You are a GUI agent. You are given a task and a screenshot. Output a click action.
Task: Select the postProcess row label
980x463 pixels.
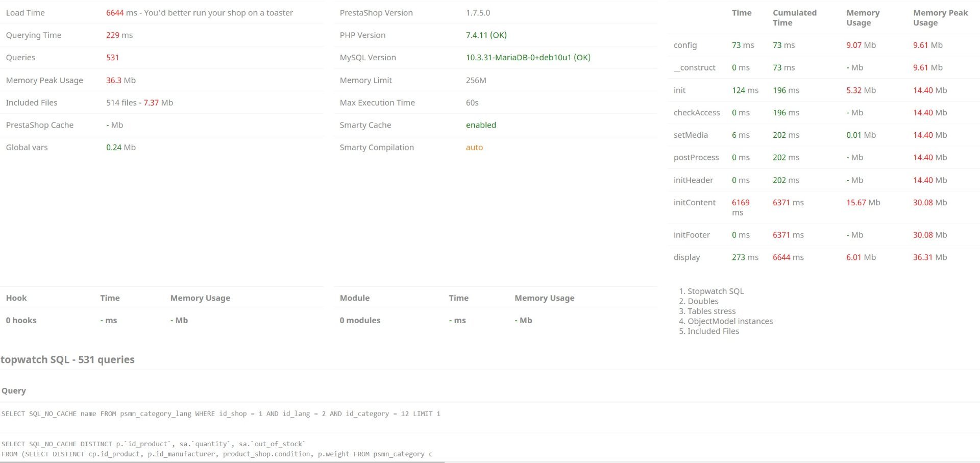tap(696, 158)
